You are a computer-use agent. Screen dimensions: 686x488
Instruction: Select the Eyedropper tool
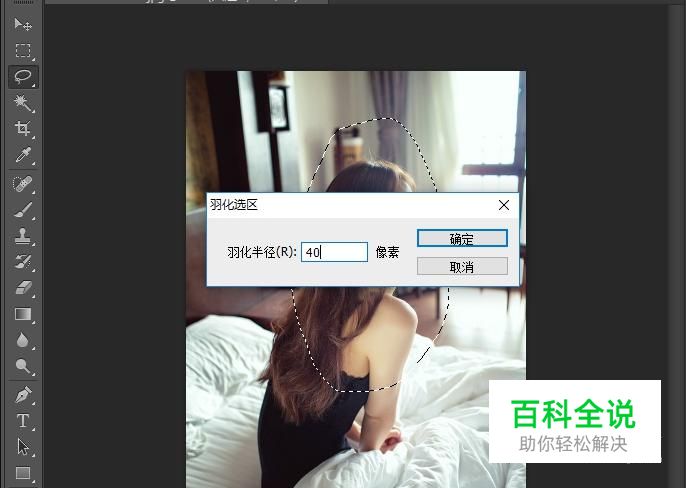pyautogui.click(x=23, y=155)
